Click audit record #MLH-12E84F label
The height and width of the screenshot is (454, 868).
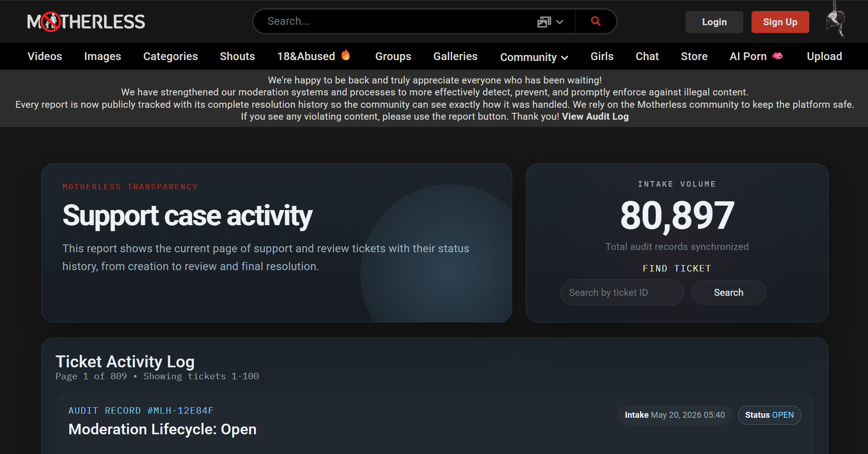tap(141, 411)
